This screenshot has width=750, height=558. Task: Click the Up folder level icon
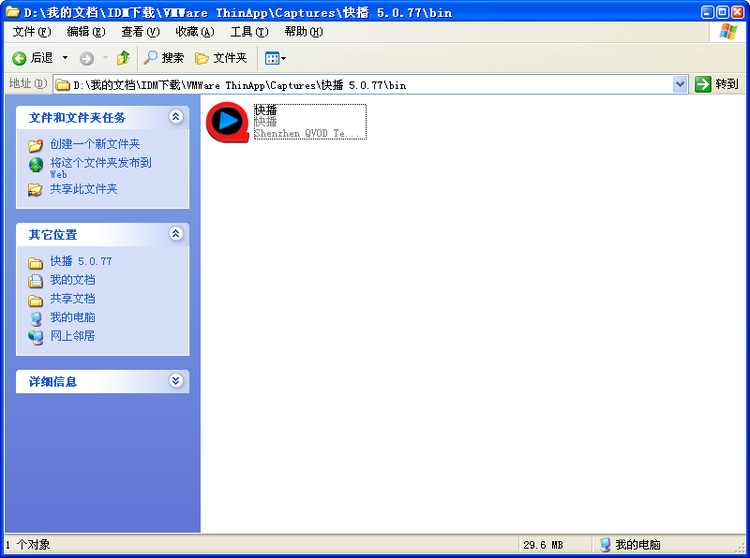[x=123, y=58]
